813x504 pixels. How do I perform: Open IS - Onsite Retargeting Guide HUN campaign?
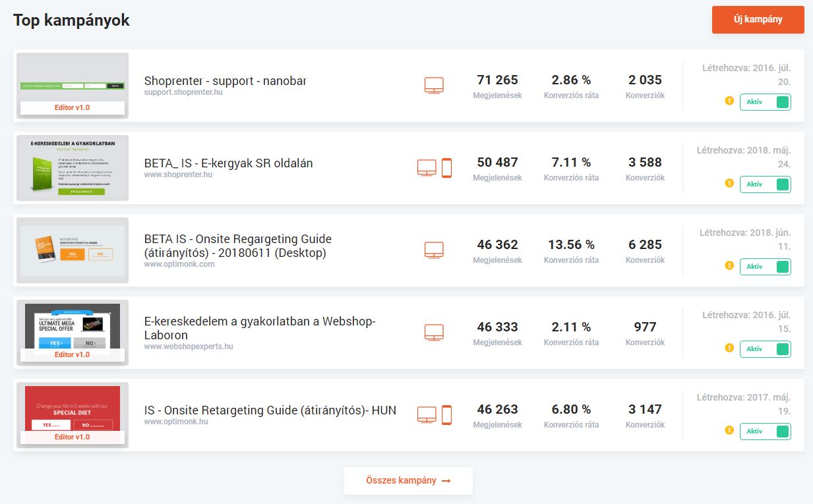coord(270,410)
